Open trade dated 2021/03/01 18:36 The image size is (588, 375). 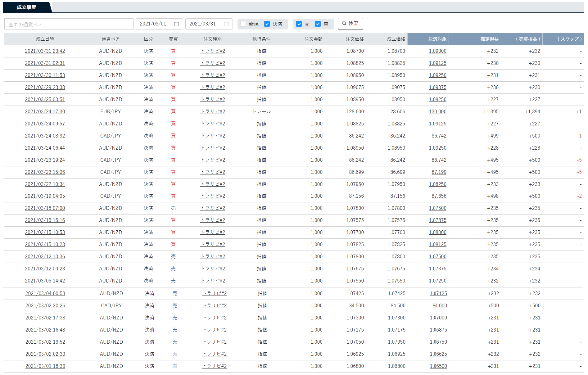click(45, 366)
